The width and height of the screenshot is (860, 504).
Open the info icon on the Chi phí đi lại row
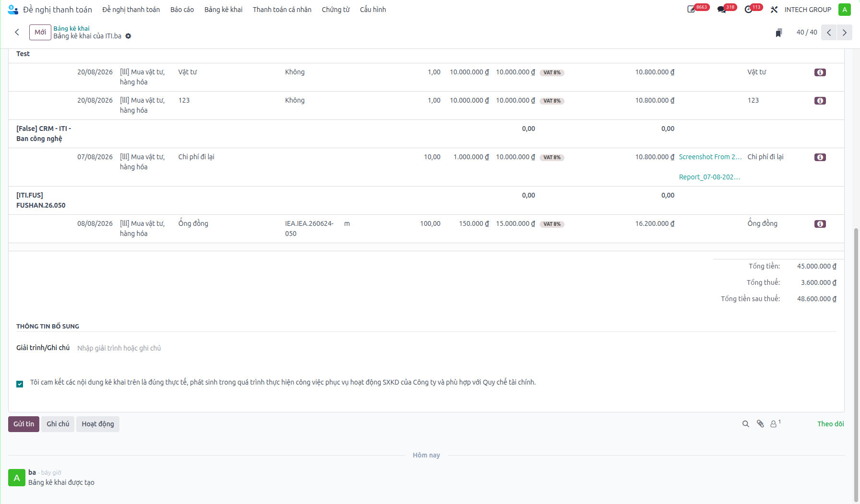pos(820,157)
